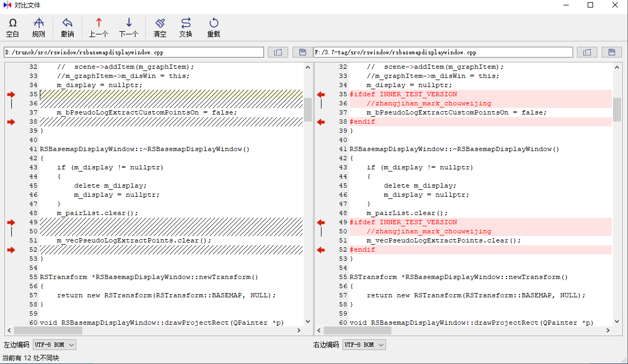Open file browser for left file path
The image size is (628, 364).
278,52
